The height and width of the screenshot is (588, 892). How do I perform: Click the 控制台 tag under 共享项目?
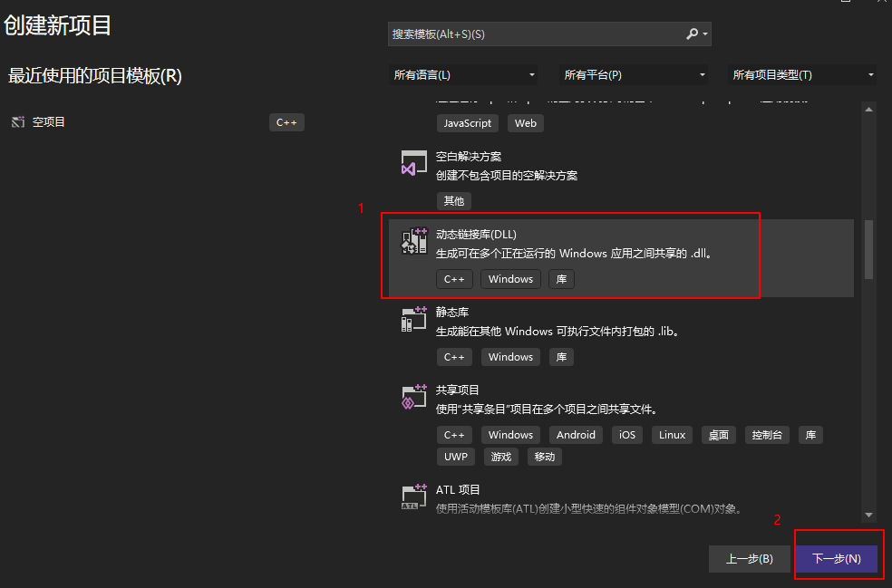[x=767, y=435]
